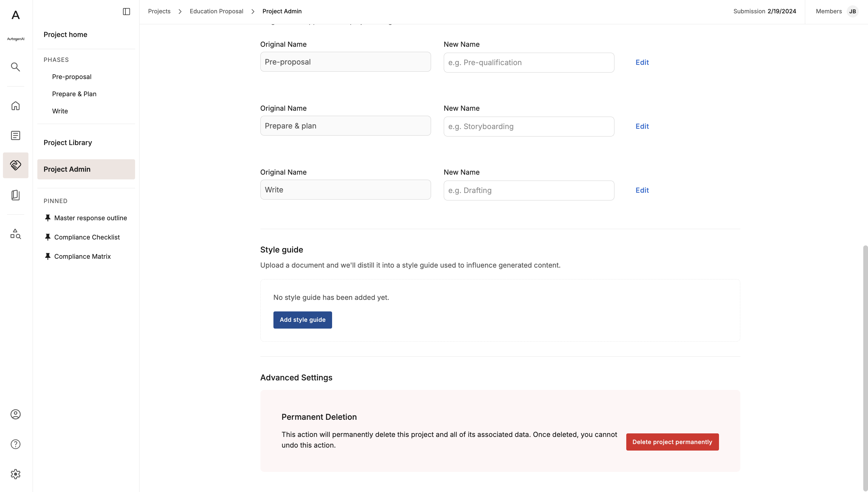Open the shapes search icon
Screen dimensions: 868x492
pyautogui.click(x=16, y=234)
